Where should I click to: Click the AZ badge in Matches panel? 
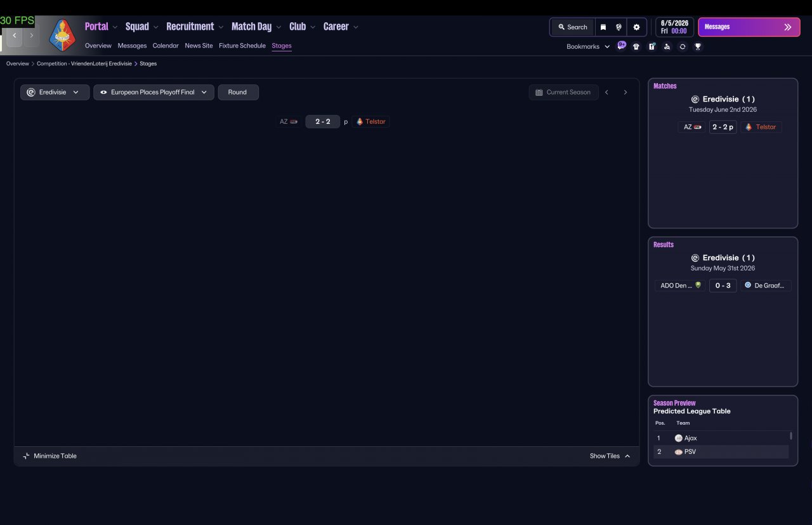click(x=698, y=127)
